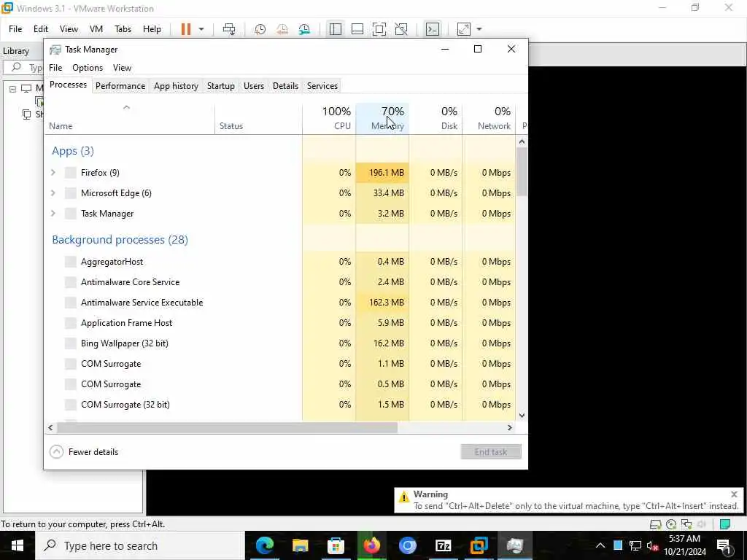Open the View menu in Task Manager
The image size is (747, 560).
122,68
